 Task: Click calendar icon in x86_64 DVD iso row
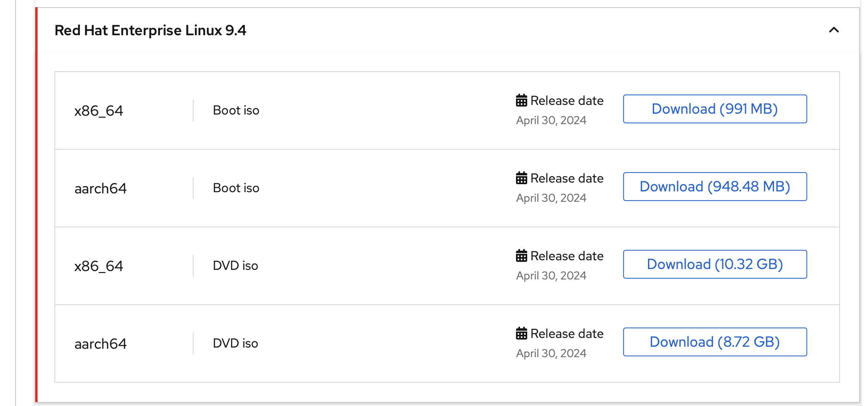[522, 256]
